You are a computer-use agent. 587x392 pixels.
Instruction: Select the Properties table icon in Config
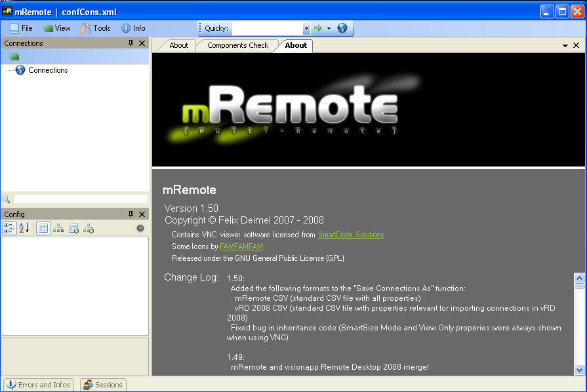43,228
